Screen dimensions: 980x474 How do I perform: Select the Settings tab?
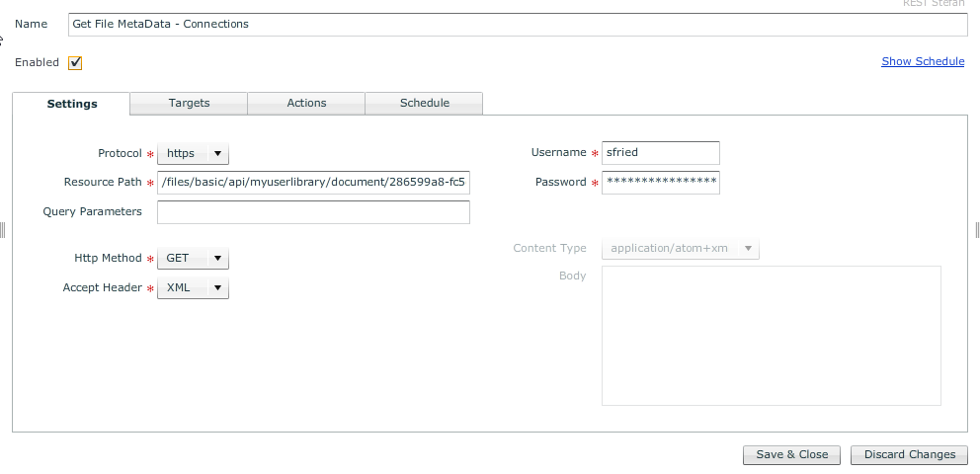pos(72,104)
